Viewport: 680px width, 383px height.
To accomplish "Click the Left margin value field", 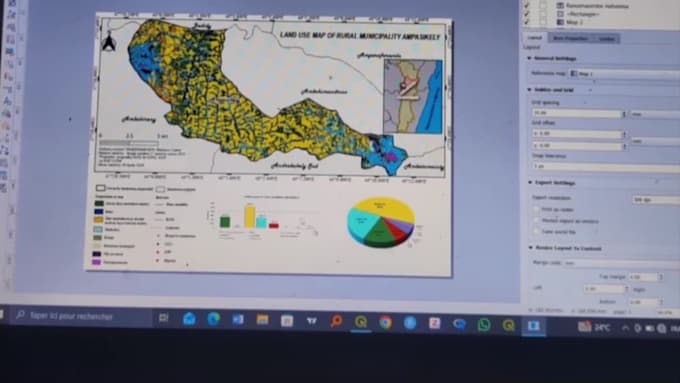I will click(x=603, y=288).
